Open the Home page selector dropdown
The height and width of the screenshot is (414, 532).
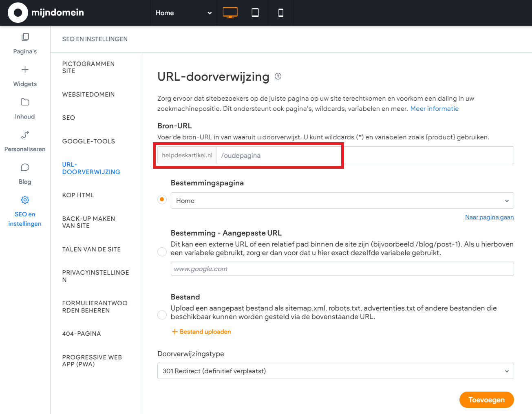pyautogui.click(x=183, y=13)
